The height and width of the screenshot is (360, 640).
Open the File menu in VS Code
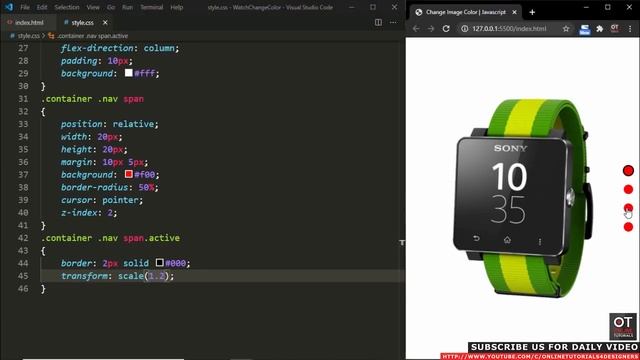pos(24,7)
